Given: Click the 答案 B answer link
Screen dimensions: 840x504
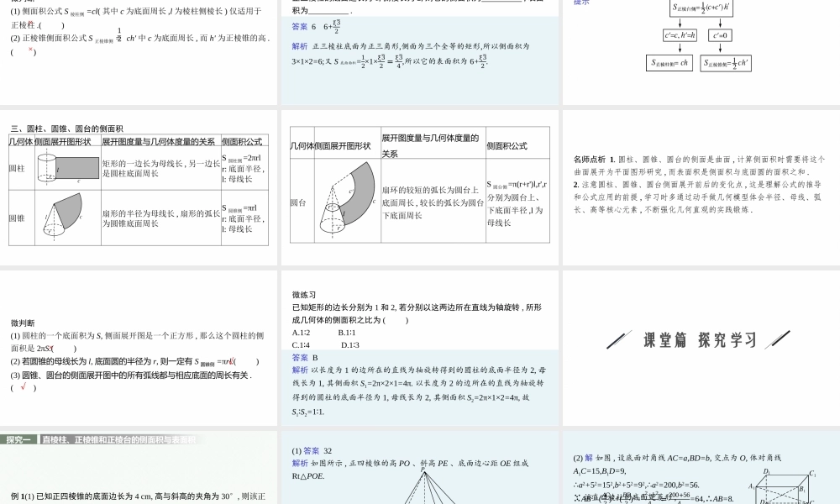Looking at the screenshot, I should (301, 357).
